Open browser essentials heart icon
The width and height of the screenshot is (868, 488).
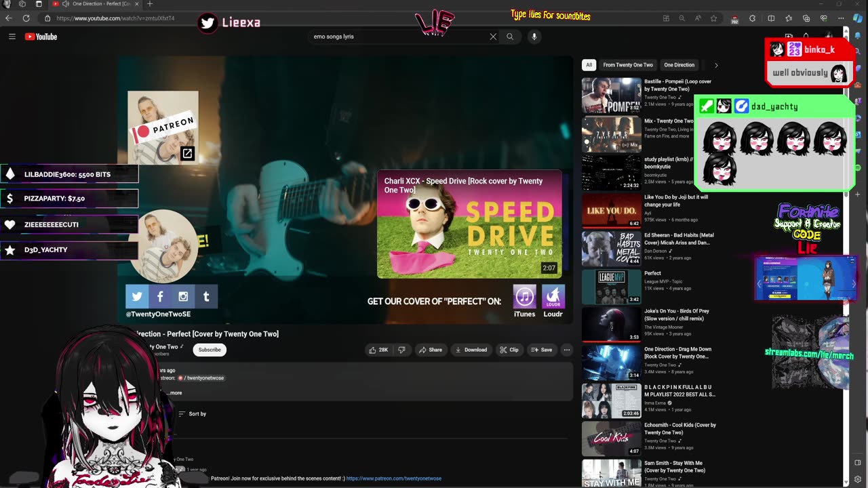click(x=823, y=18)
